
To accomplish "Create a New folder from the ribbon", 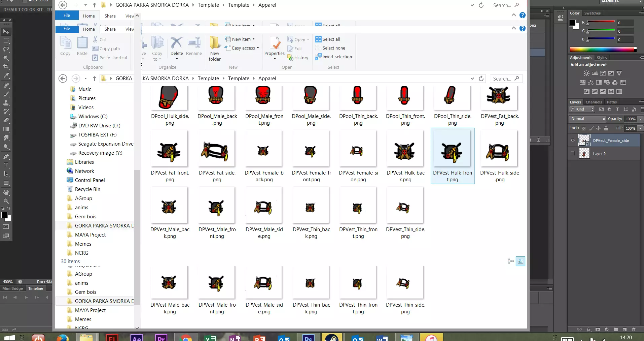I will point(215,49).
